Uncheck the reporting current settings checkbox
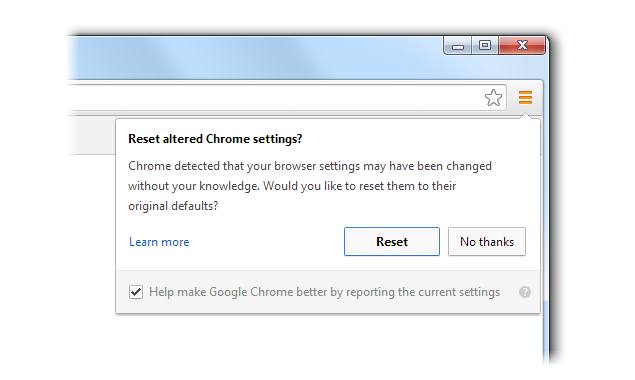The width and height of the screenshot is (635, 380). [136, 292]
